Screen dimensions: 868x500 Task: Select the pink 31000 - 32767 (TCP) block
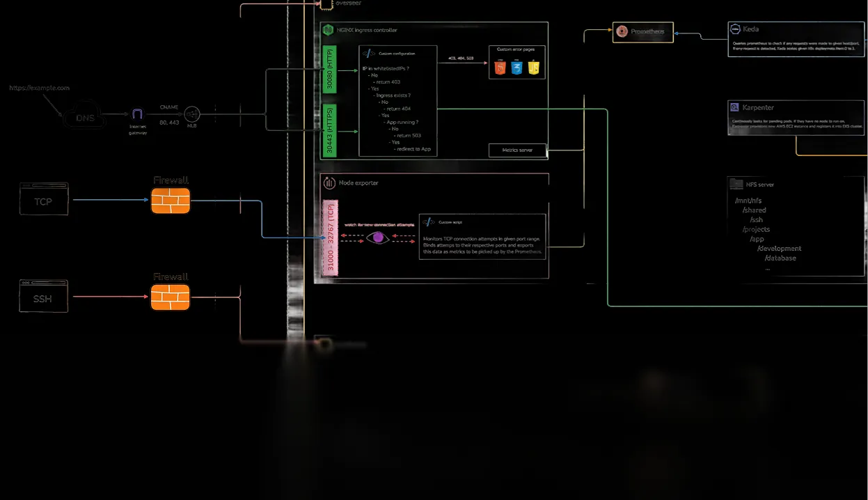(x=331, y=237)
